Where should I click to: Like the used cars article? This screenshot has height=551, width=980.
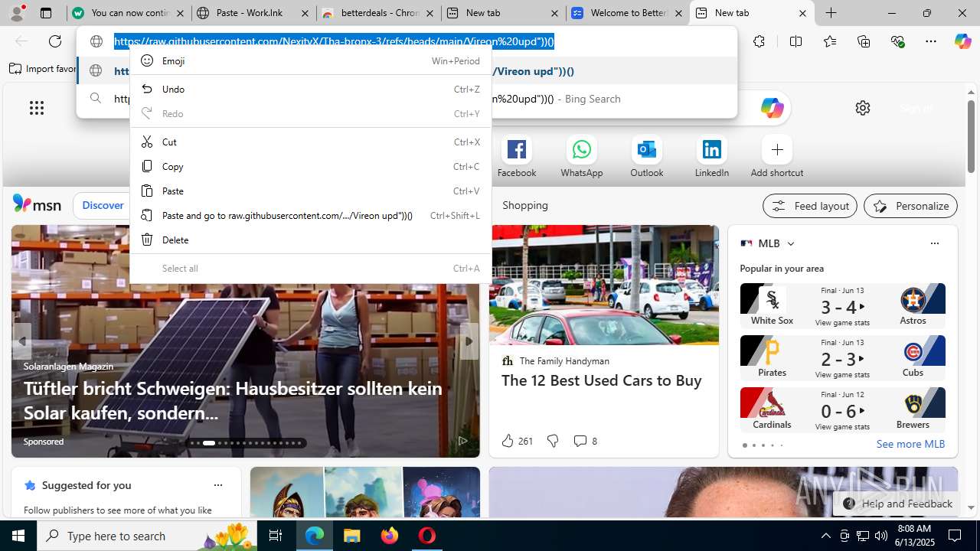click(517, 441)
